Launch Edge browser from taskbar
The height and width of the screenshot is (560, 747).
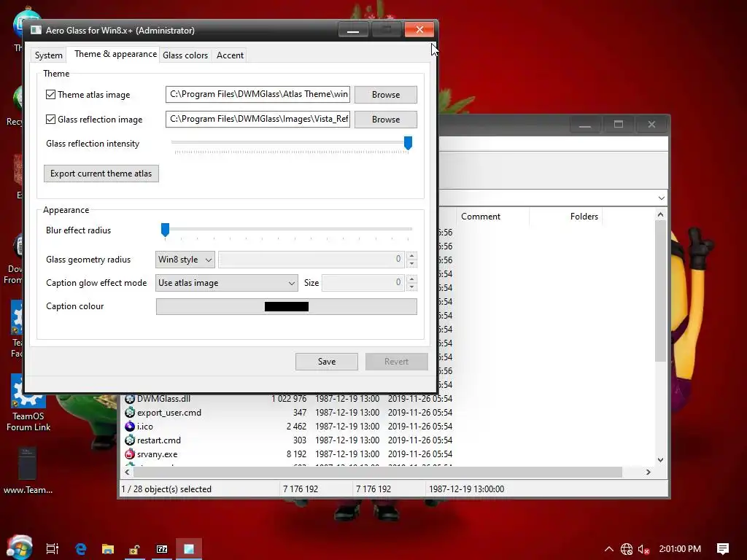pos(81,548)
